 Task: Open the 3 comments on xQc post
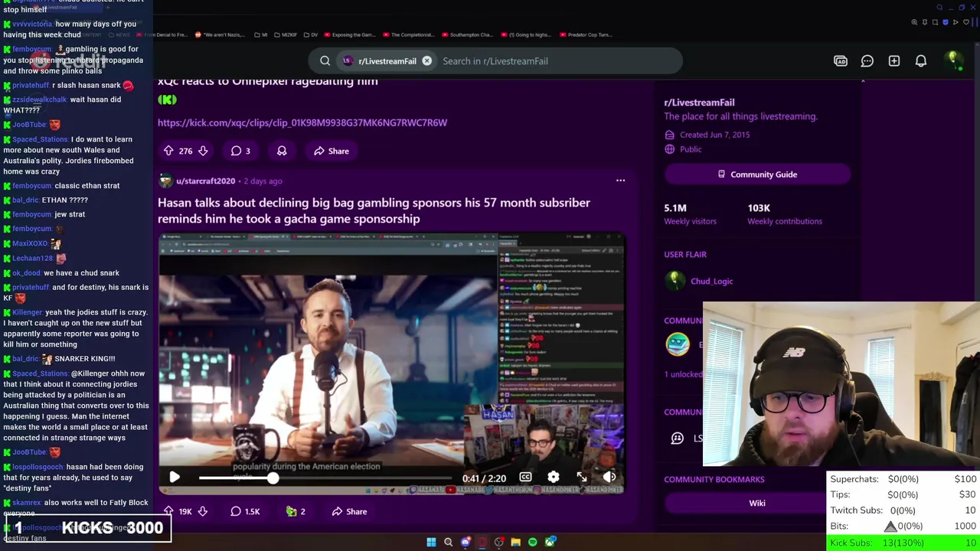pos(241,151)
